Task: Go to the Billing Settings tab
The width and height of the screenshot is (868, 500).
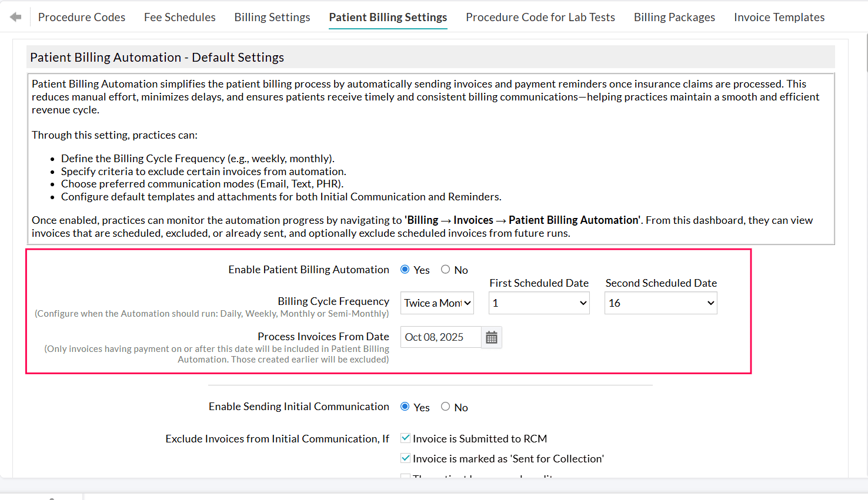Action: 272,17
